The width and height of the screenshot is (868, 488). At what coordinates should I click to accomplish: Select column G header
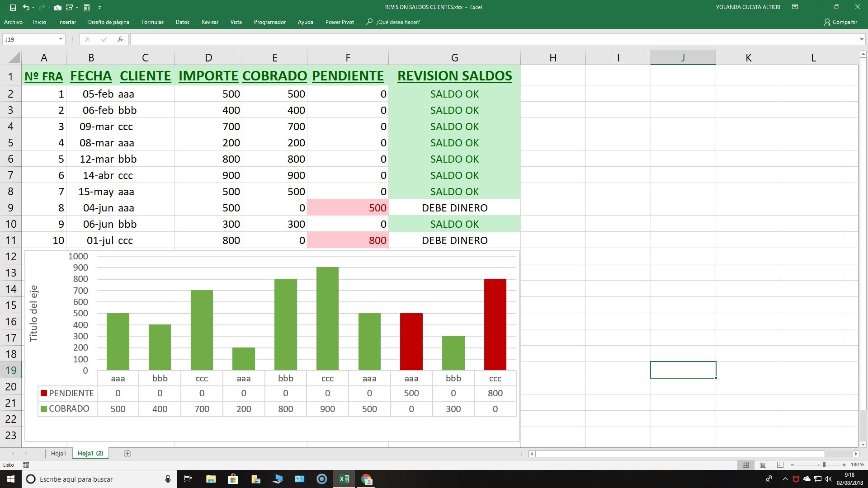[454, 57]
